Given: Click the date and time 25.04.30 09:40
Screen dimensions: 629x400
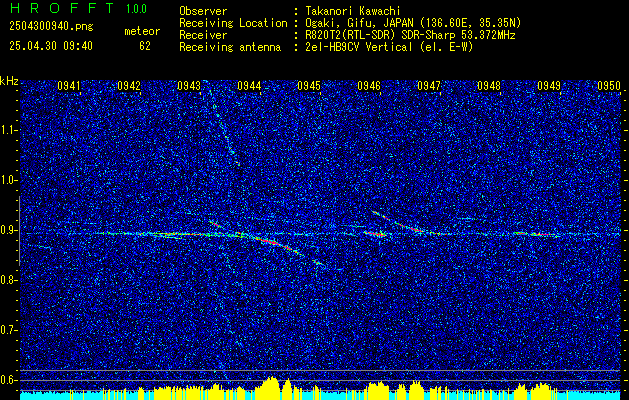Looking at the screenshot, I should click(x=51, y=46).
